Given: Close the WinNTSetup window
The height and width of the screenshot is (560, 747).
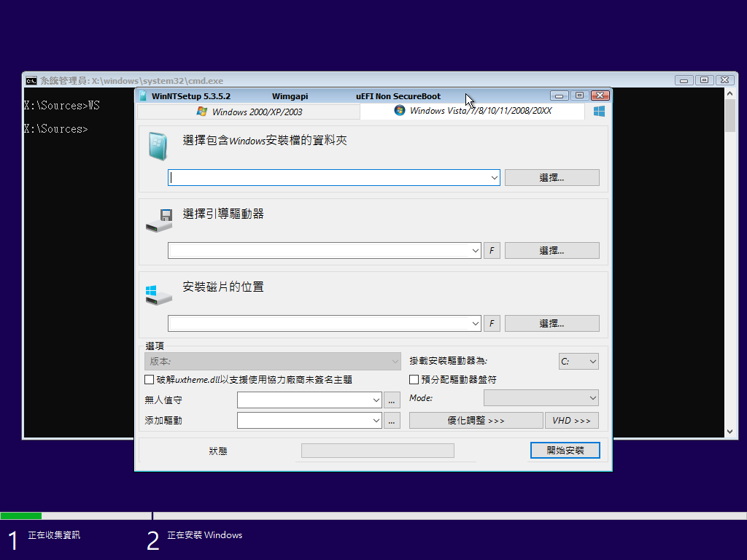Looking at the screenshot, I should click(x=600, y=96).
